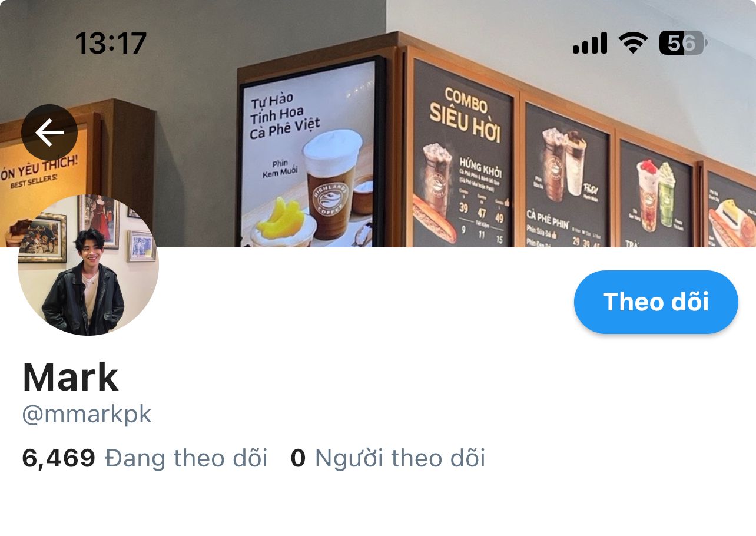Tap the cellular signal bars icon
Viewport: 756px width, 536px height.
pyautogui.click(x=590, y=43)
